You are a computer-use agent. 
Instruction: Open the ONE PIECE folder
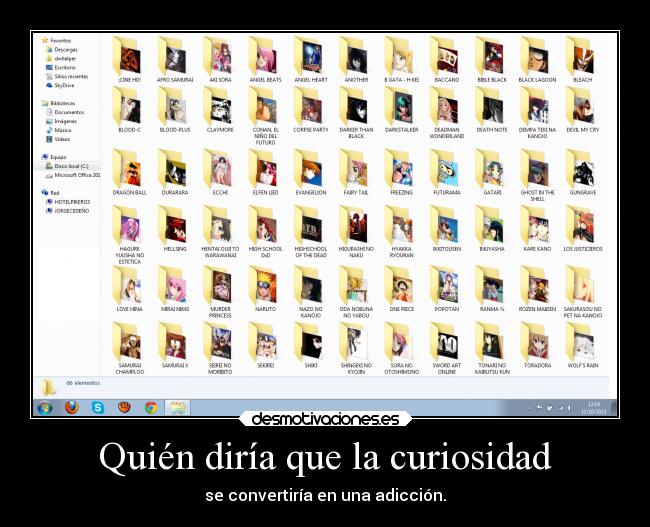click(401, 289)
